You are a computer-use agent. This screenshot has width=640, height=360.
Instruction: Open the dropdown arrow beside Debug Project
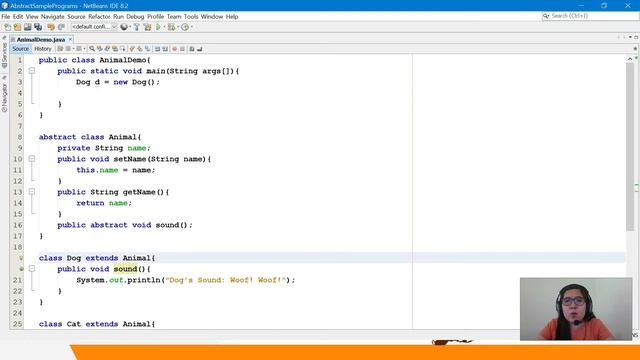[178, 27]
